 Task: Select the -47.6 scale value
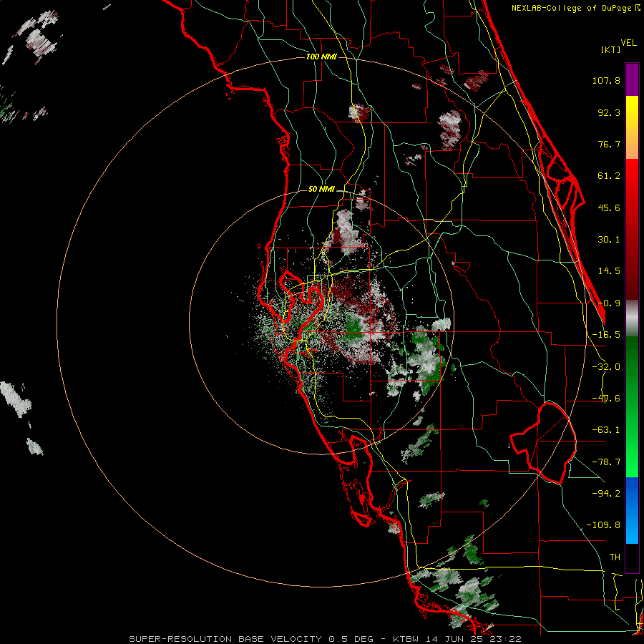point(606,399)
